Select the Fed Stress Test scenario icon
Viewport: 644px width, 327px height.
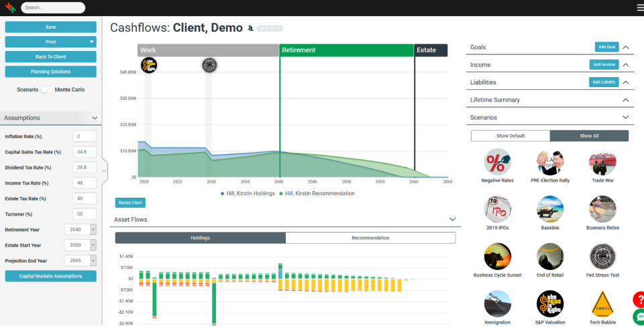point(602,257)
